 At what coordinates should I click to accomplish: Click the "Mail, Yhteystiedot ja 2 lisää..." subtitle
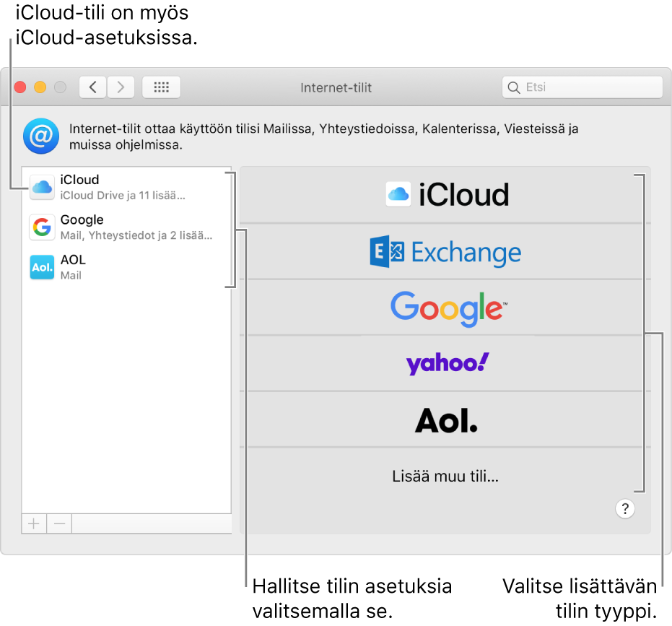(x=136, y=235)
